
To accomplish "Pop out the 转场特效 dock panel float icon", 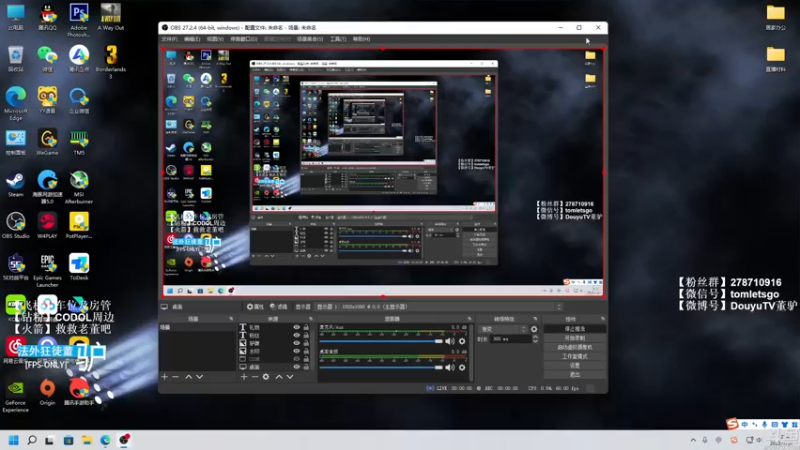I will 535,319.
